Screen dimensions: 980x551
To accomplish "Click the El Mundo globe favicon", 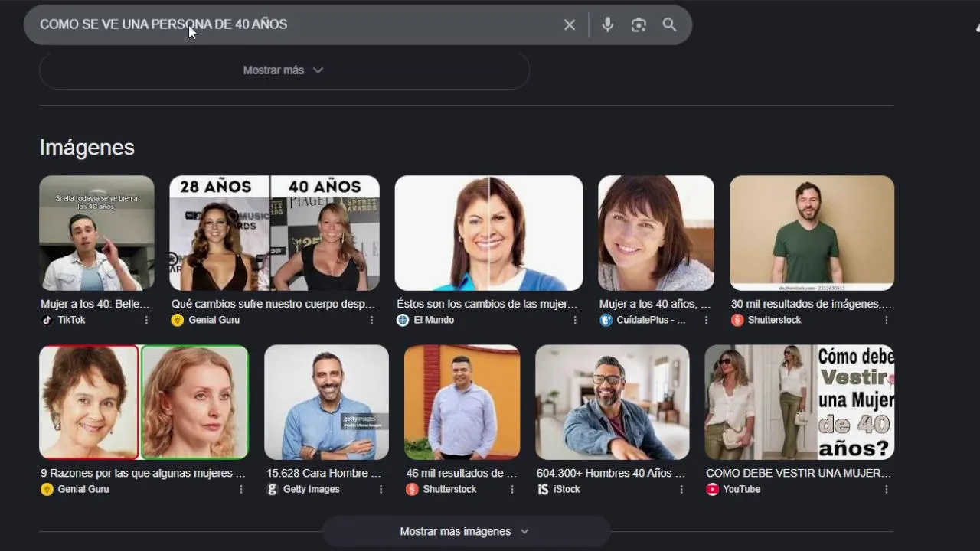I will click(x=403, y=320).
